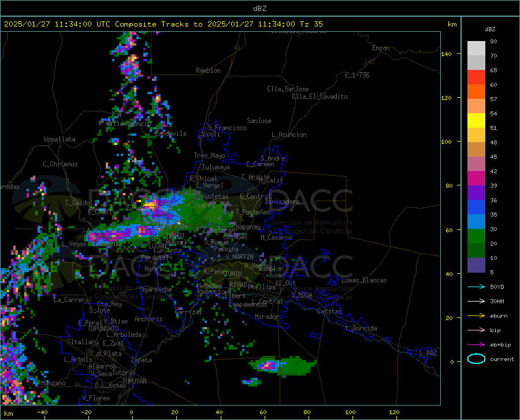Select the red 65 dBZ color swatch
This screenshot has height=420, width=520.
[476, 77]
